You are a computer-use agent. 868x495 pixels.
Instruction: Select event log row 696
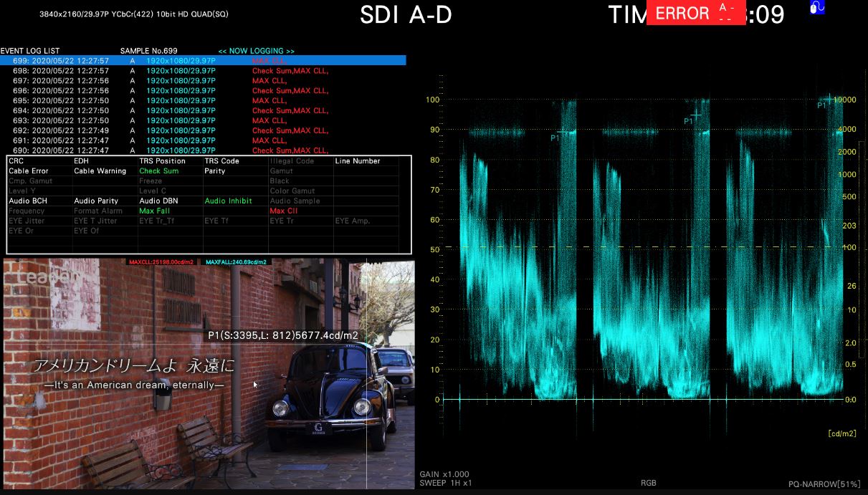(x=203, y=91)
